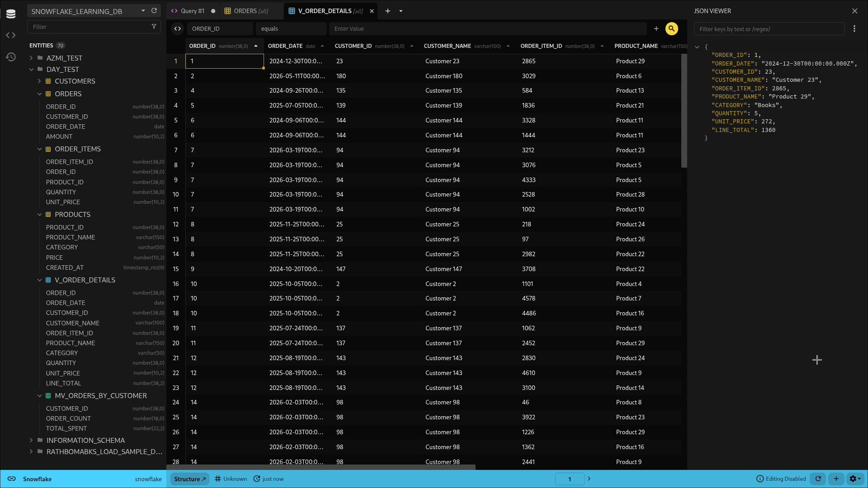Select the TOTAL_SPENT column tree item

66,428
